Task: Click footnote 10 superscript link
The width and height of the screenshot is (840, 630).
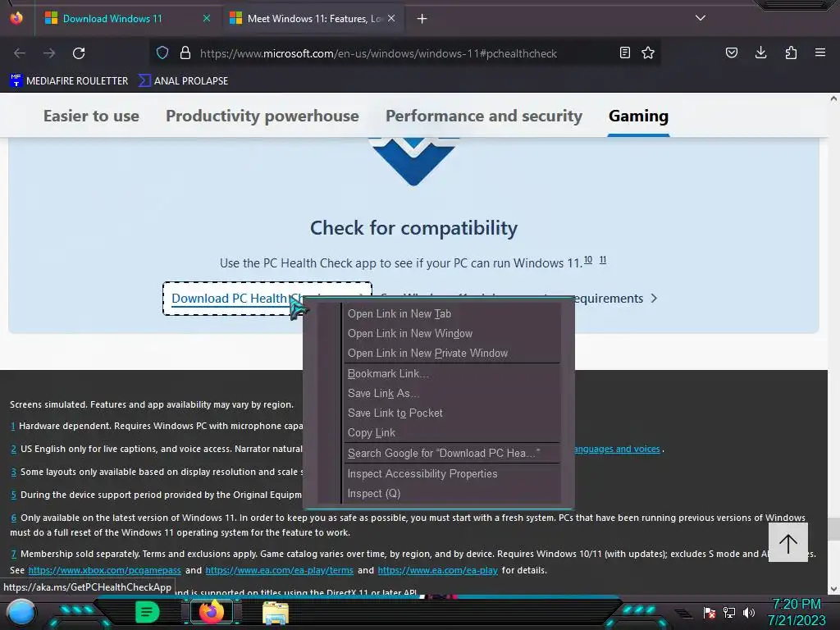Action: point(587,260)
